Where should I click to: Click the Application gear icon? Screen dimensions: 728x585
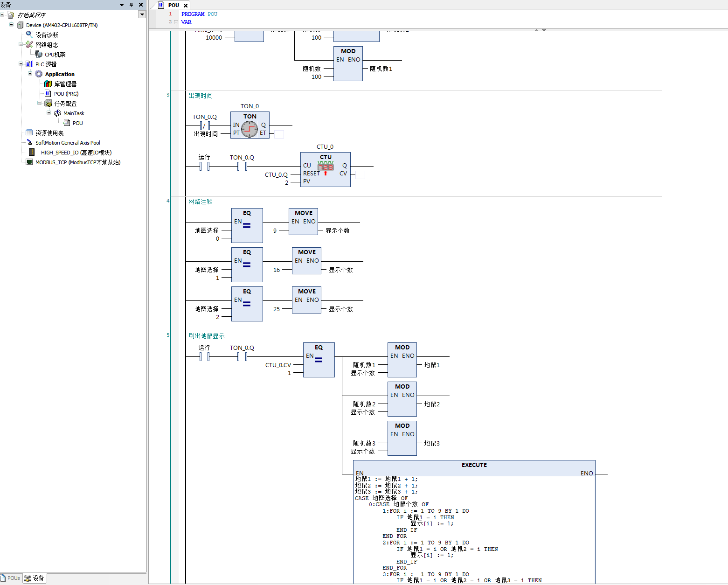click(39, 74)
